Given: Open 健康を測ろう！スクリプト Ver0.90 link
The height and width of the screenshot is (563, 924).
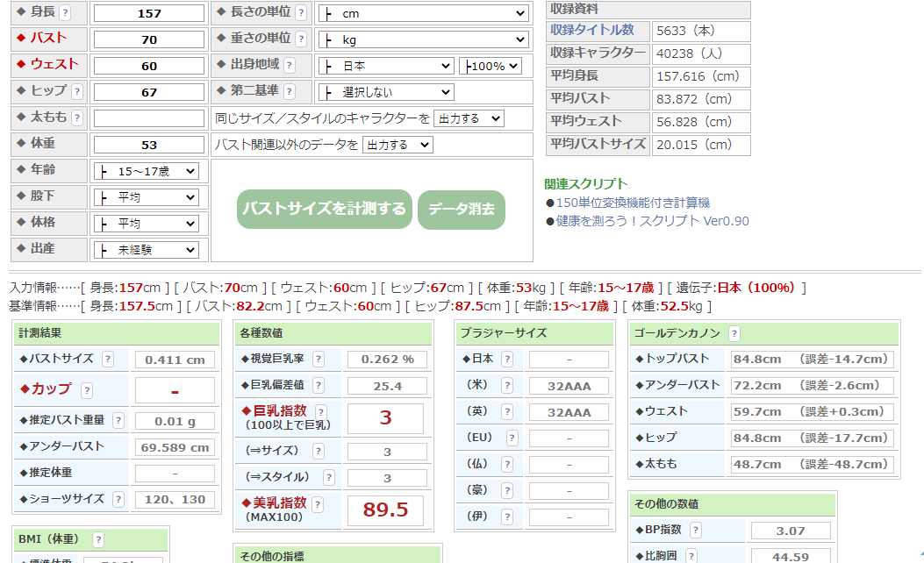Looking at the screenshot, I should [x=652, y=221].
